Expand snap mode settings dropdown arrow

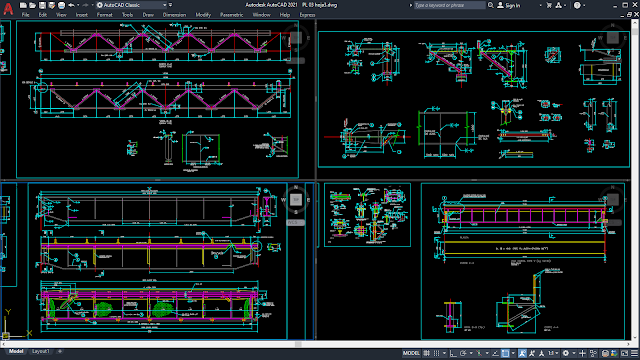click(x=444, y=353)
